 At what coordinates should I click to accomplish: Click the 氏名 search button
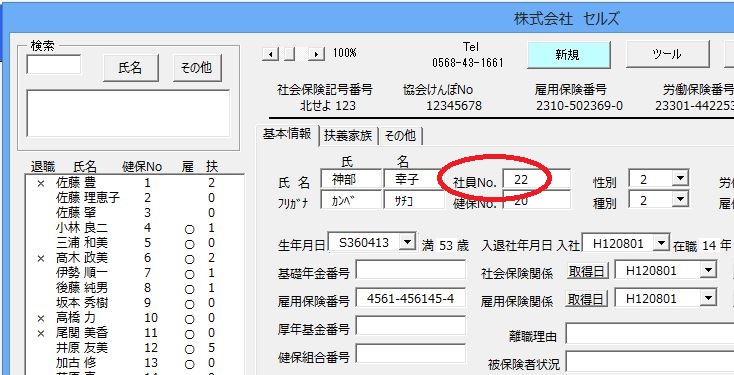tap(131, 68)
